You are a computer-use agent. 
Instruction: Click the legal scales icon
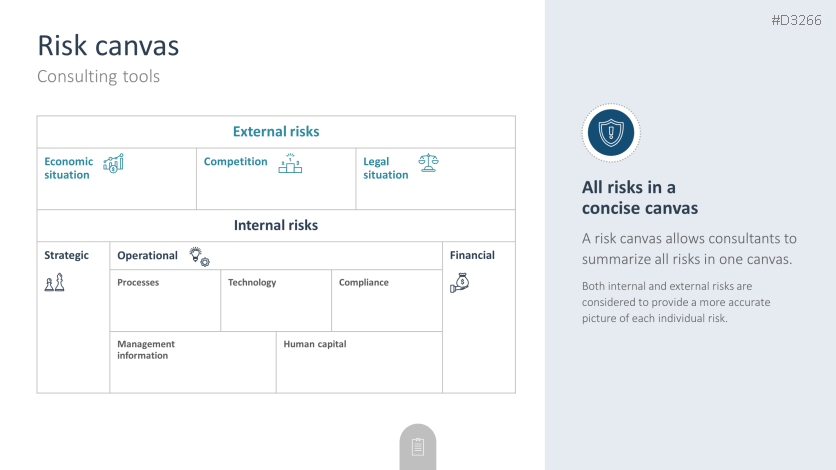click(428, 162)
